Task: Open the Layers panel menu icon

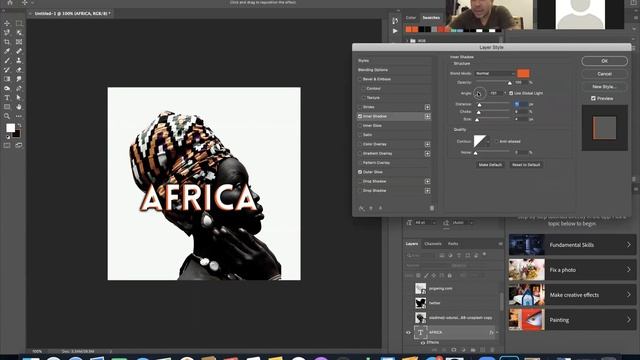Action: pos(500,244)
